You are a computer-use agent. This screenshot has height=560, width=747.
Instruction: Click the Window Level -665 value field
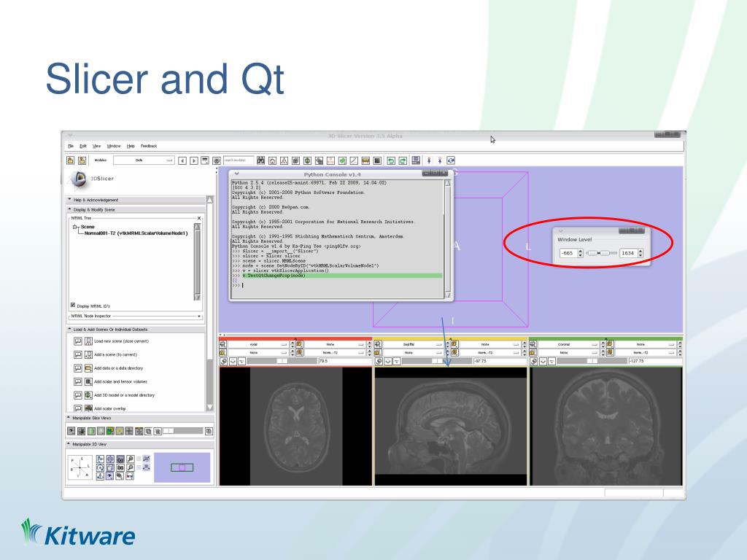point(568,253)
